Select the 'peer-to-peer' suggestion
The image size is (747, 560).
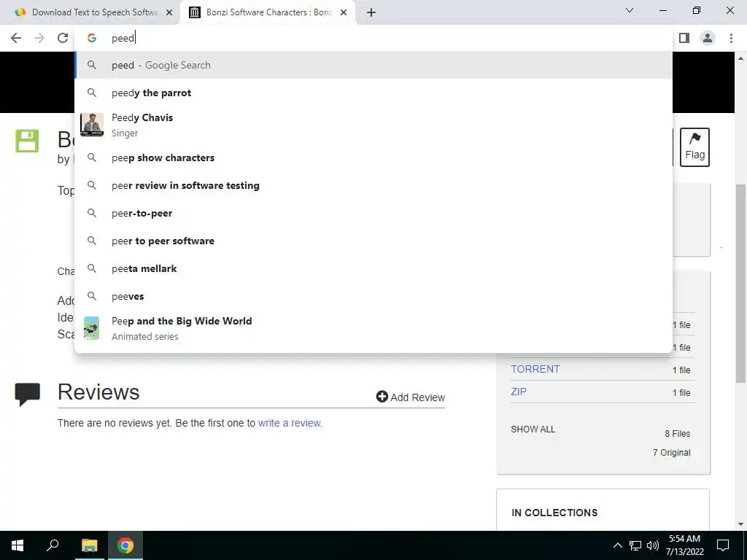click(373, 213)
